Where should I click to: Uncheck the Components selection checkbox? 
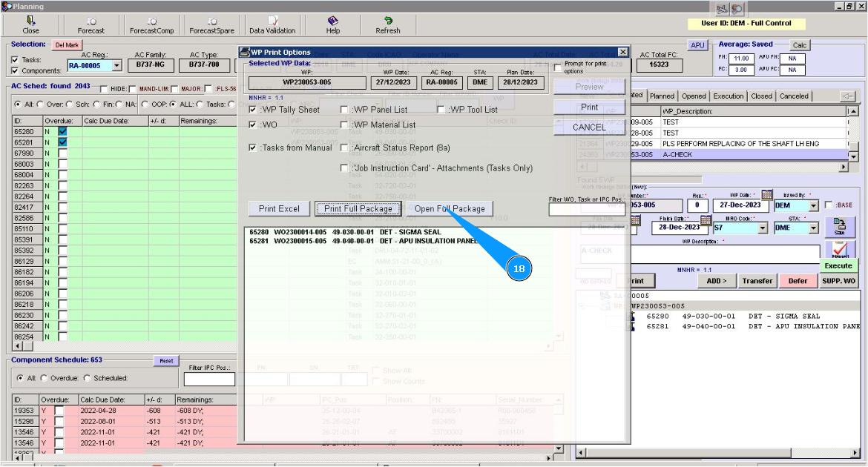[x=15, y=71]
